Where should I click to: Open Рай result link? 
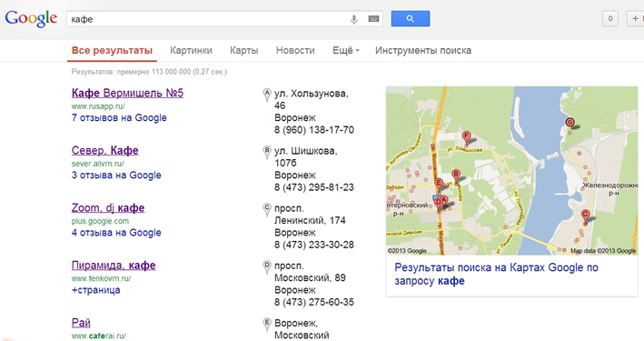click(x=81, y=323)
